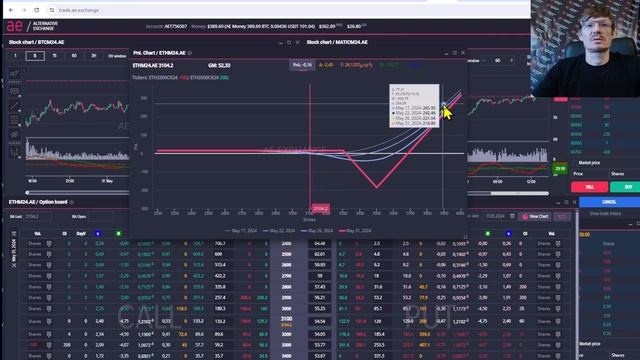Move the BTCM24 chart time range slider handle

click(x=27, y=193)
